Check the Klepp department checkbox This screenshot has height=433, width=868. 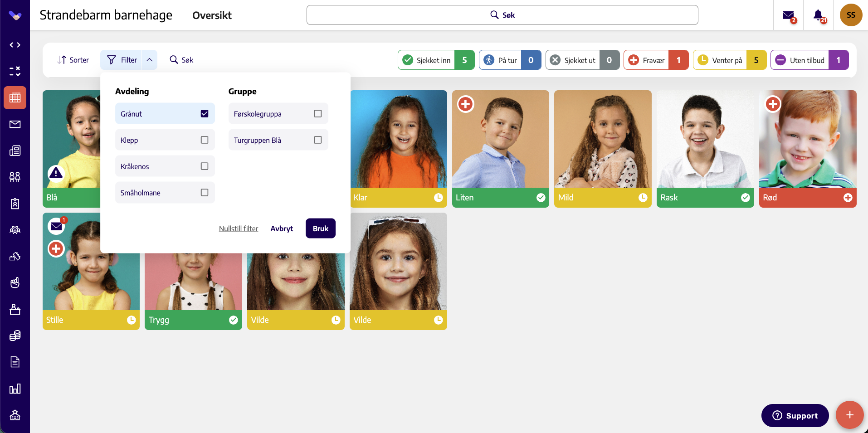[x=205, y=140]
